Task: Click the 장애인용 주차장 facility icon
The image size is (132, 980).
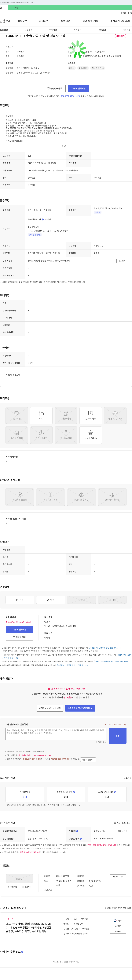Action: tap(20, 497)
